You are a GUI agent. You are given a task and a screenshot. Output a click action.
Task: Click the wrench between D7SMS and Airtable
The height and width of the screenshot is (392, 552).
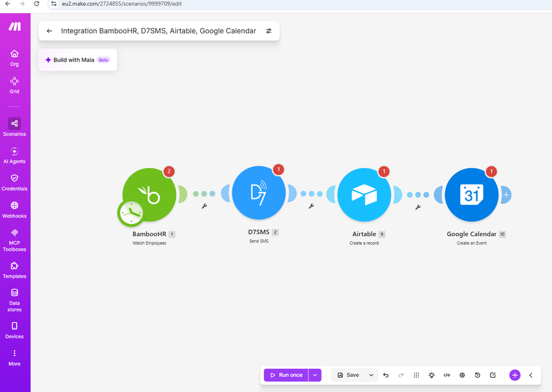[311, 206]
